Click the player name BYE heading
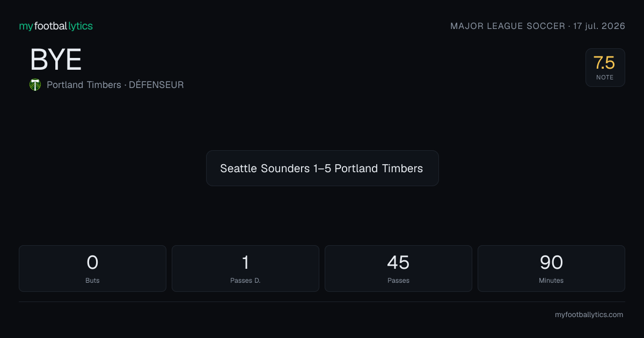 click(56, 60)
